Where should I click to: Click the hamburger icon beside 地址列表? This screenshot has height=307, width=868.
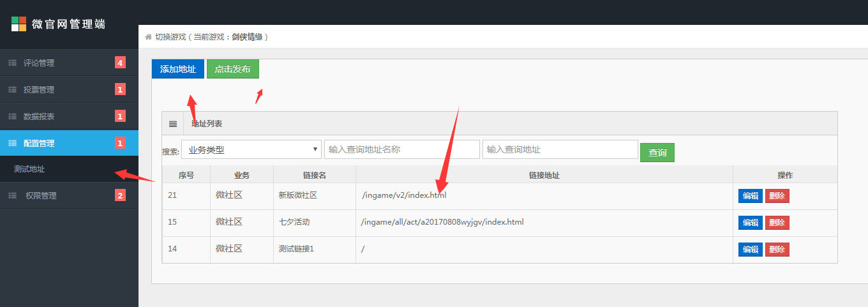click(x=173, y=124)
